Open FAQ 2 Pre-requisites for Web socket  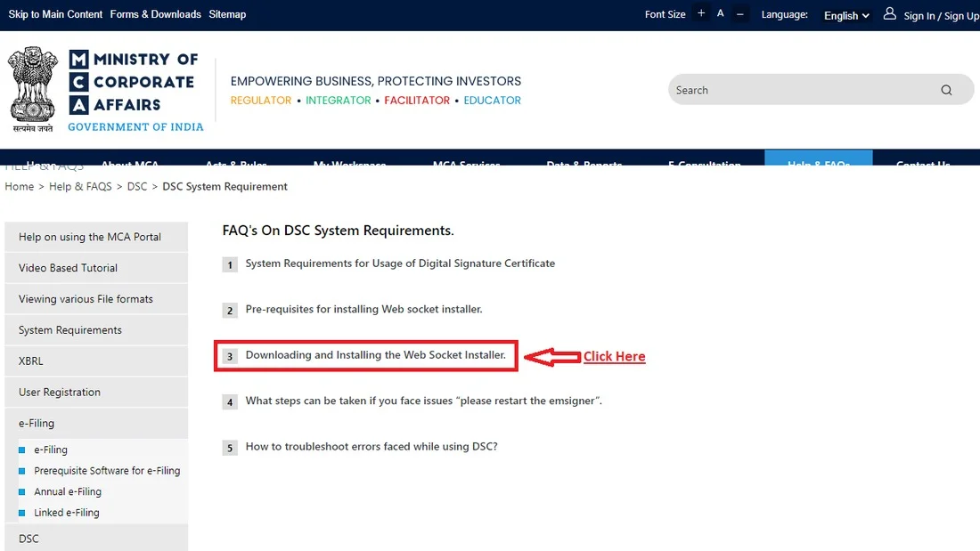click(363, 309)
